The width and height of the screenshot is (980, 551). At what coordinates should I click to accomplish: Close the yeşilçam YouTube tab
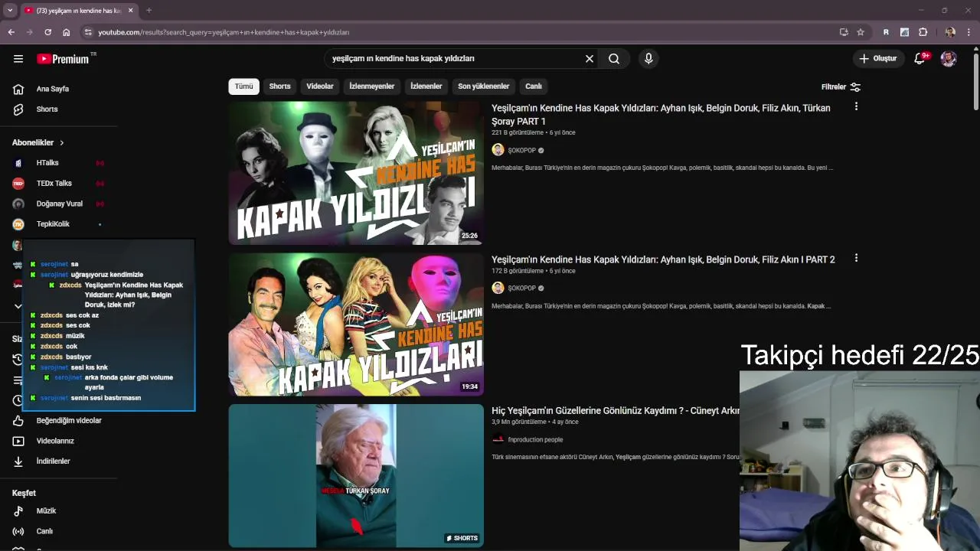tap(130, 11)
